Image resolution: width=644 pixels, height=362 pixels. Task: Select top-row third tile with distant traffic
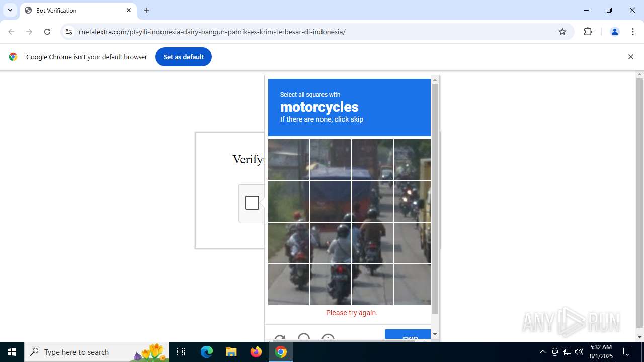point(372,159)
